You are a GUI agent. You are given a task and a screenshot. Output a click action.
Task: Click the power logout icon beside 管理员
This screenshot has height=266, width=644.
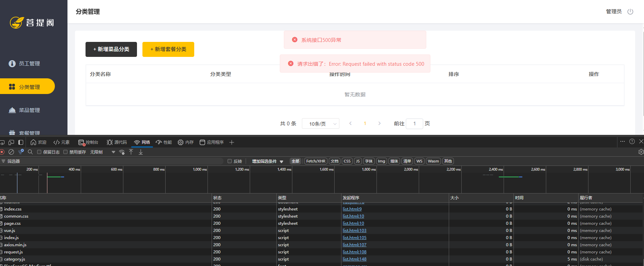point(630,12)
